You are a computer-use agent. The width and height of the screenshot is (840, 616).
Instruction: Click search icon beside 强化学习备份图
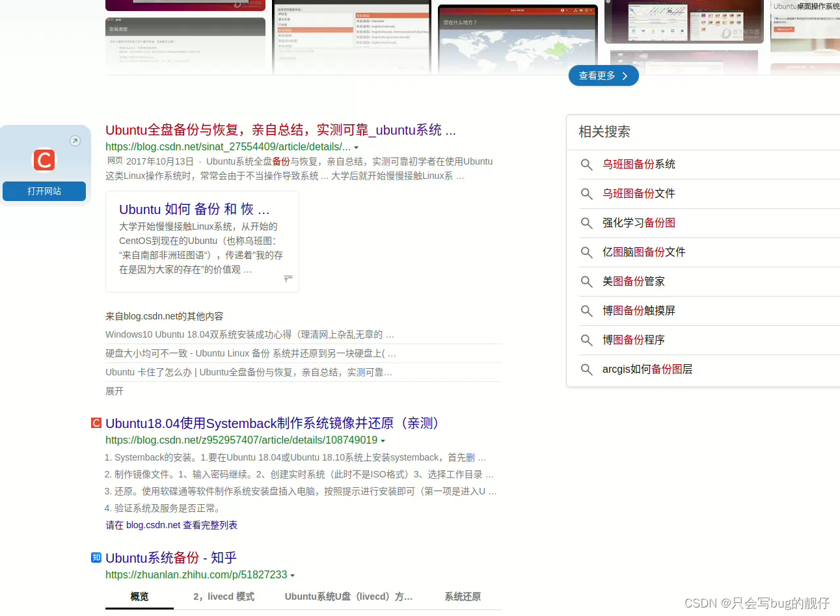pos(586,223)
